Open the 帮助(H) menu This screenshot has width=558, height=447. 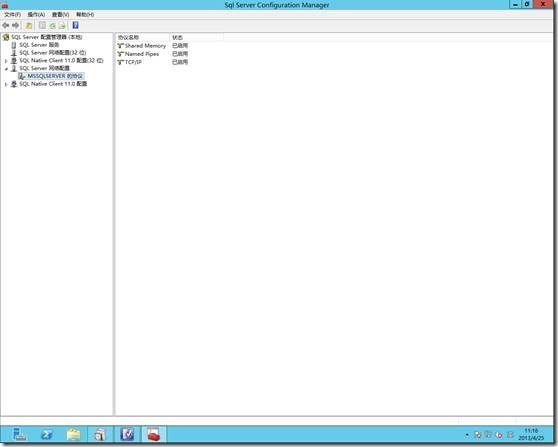(85, 15)
